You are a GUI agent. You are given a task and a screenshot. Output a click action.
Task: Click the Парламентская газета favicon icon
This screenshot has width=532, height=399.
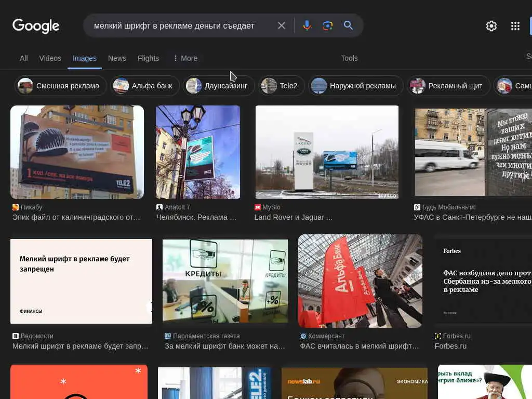(168, 336)
